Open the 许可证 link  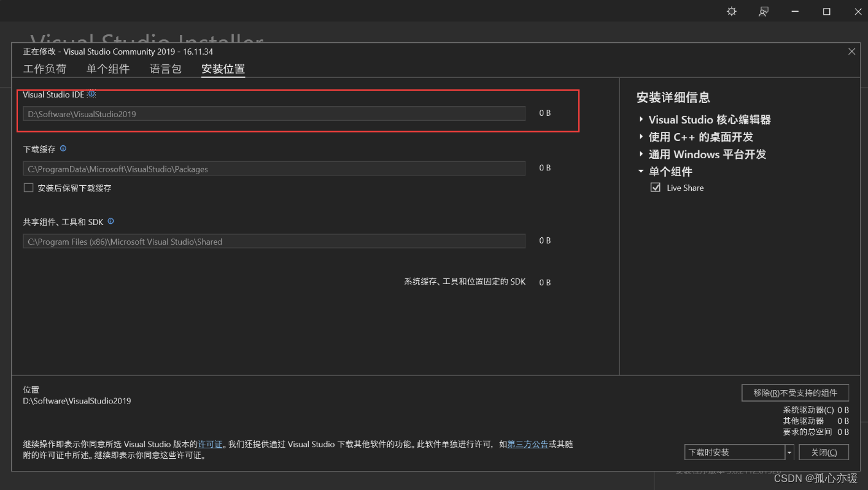coord(210,444)
